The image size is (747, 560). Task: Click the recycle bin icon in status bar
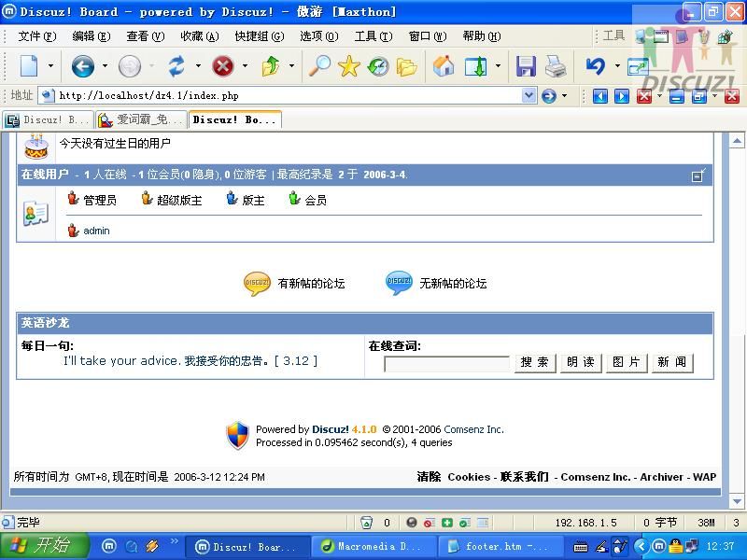tap(366, 523)
